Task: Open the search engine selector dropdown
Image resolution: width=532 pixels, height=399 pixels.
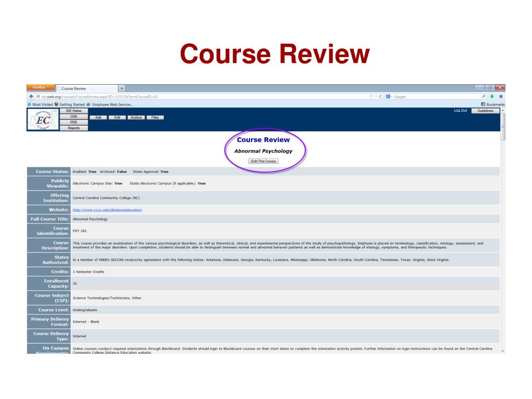Action: [389, 97]
